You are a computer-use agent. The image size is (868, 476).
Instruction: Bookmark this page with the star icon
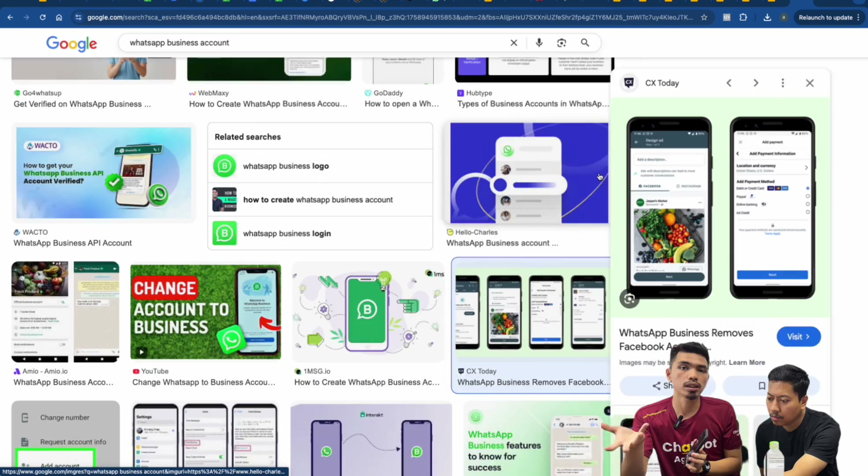pyautogui.click(x=704, y=17)
